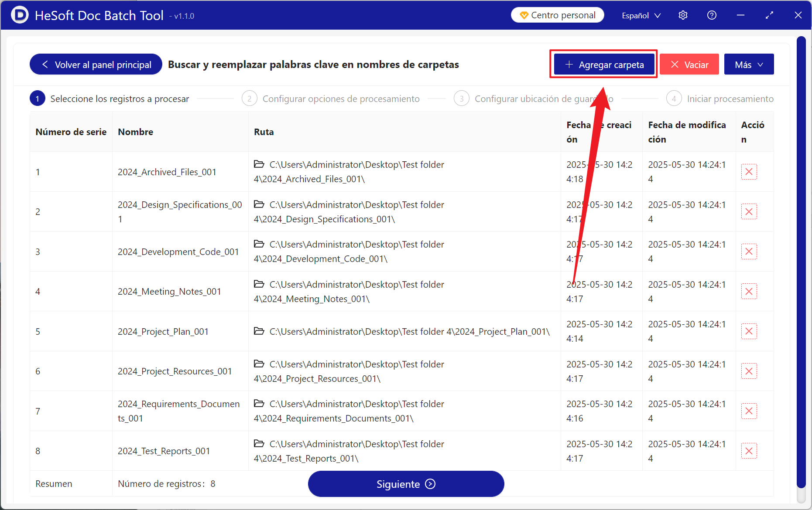The width and height of the screenshot is (812, 510).
Task: Maximize the HeSoft window
Action: tap(769, 15)
